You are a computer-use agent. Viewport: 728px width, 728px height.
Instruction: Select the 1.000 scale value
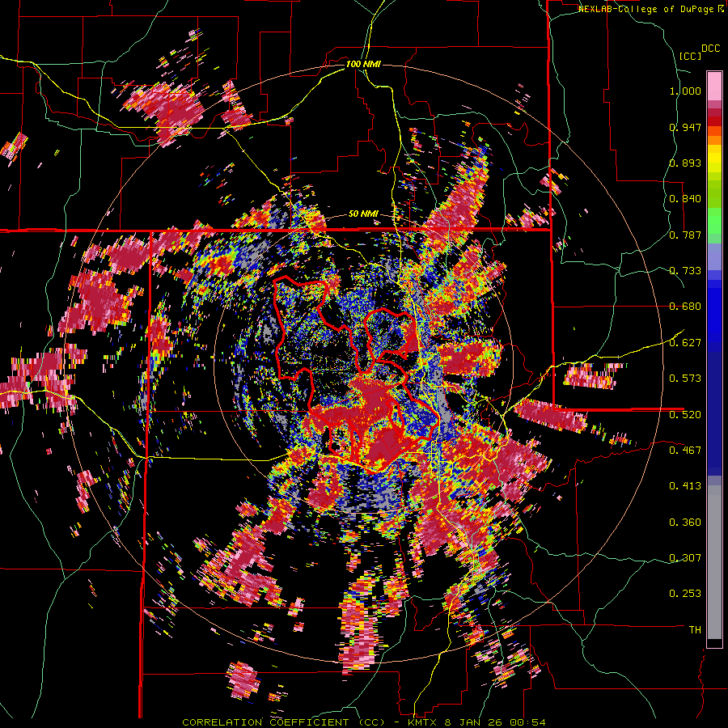(685, 91)
